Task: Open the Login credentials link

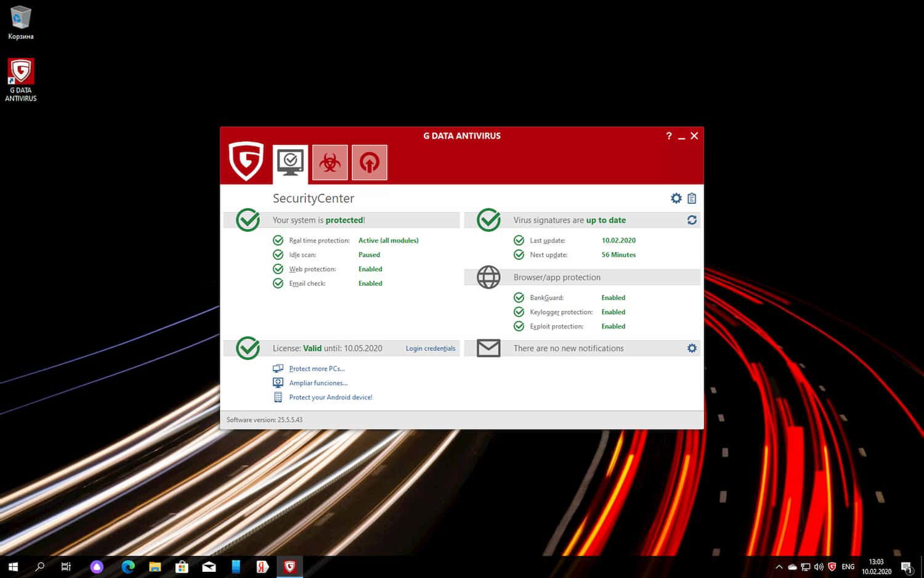Action: click(430, 348)
